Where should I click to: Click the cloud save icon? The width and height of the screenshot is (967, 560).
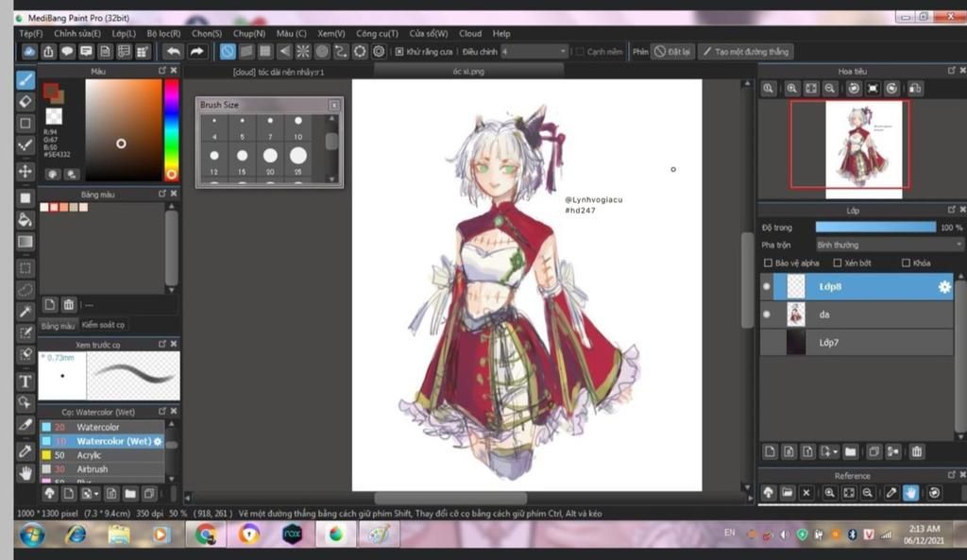pyautogui.click(x=29, y=52)
